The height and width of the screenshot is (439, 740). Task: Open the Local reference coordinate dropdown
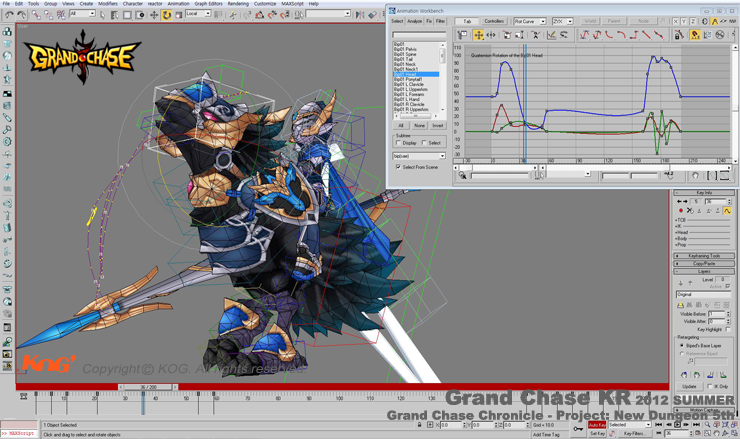pos(197,14)
